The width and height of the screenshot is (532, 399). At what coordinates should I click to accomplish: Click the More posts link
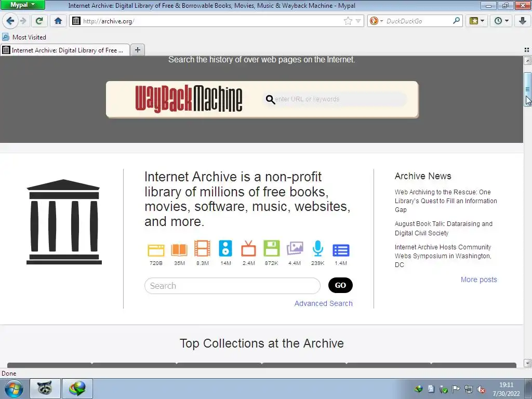[x=478, y=280]
